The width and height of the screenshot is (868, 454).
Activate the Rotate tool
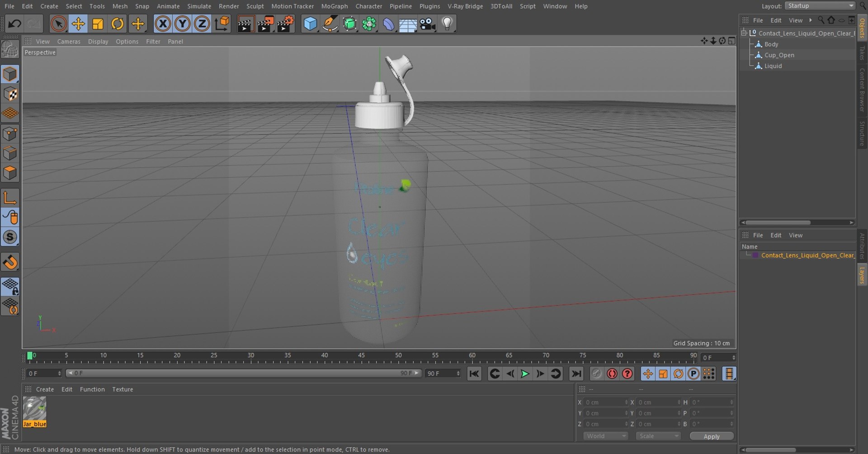[x=118, y=24]
